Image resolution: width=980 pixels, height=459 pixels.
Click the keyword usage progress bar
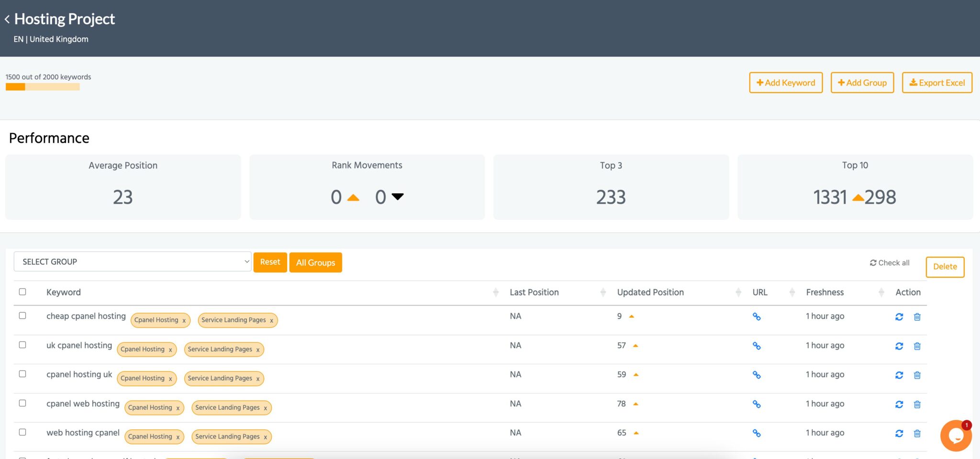(42, 87)
